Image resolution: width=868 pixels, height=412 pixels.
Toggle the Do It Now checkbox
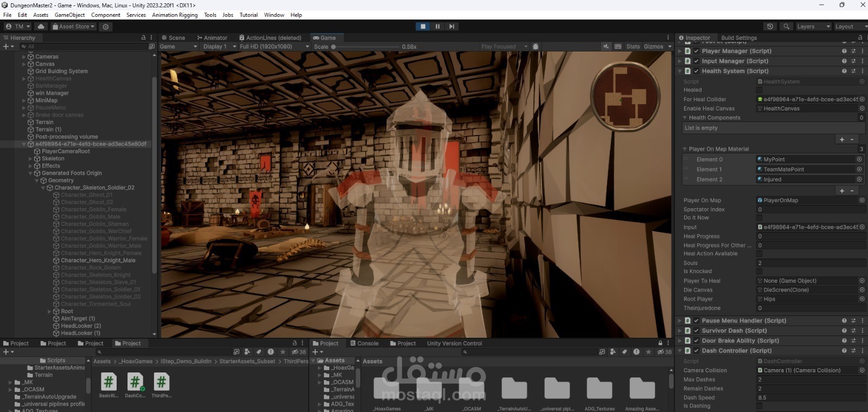(x=759, y=218)
